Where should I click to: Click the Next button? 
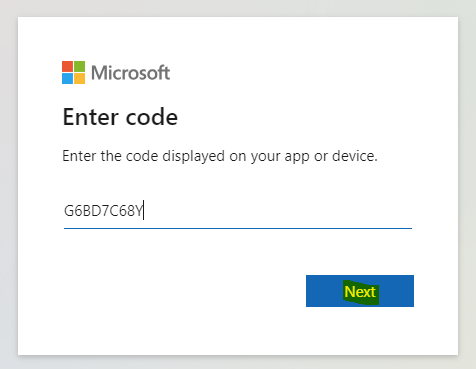[x=360, y=291]
